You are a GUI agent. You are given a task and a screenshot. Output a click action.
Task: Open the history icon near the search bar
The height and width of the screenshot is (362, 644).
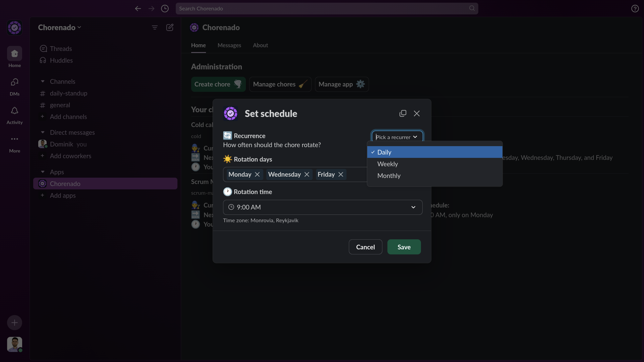point(165,8)
